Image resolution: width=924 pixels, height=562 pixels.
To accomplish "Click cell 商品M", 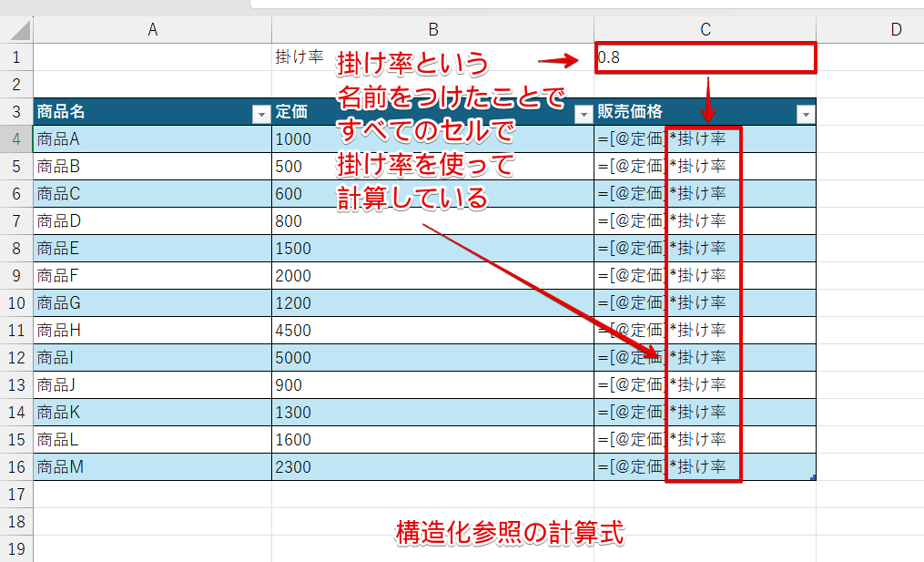I will (x=153, y=467).
